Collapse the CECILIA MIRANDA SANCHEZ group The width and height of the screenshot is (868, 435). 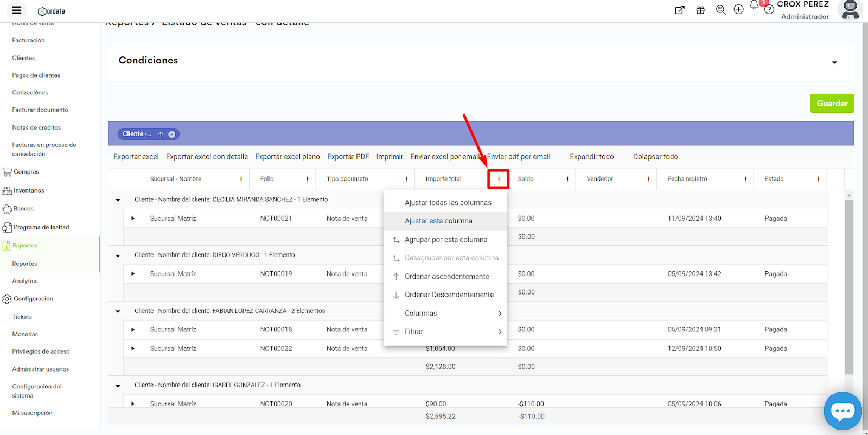118,200
